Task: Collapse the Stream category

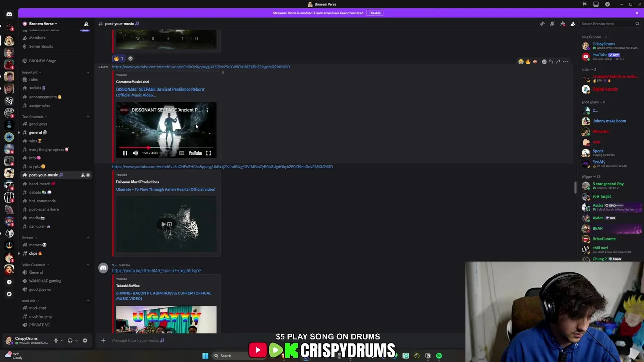Action: coord(28,238)
